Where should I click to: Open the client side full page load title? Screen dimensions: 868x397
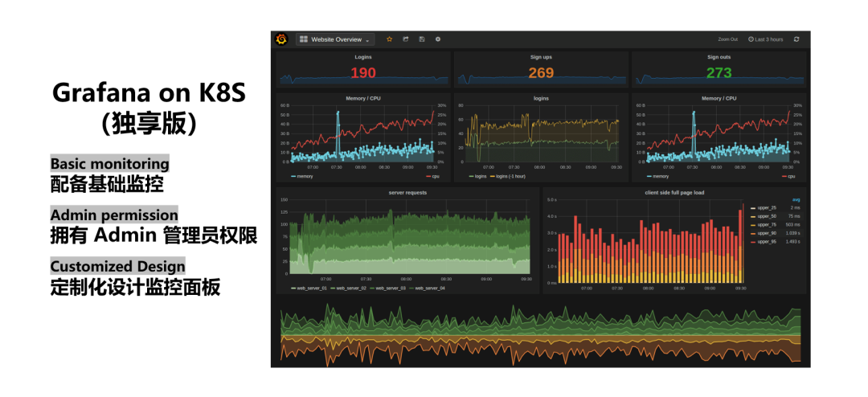(x=674, y=193)
